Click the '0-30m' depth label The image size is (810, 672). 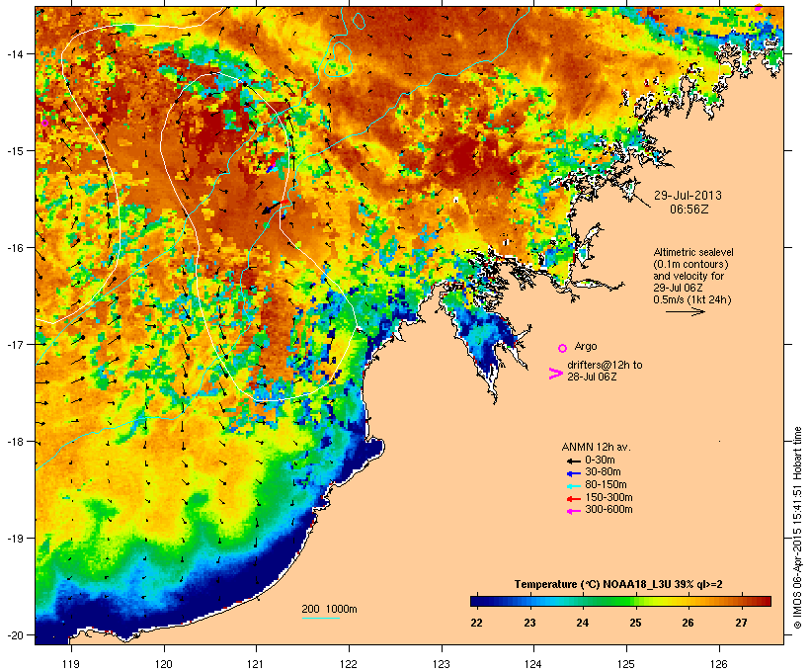click(x=600, y=461)
